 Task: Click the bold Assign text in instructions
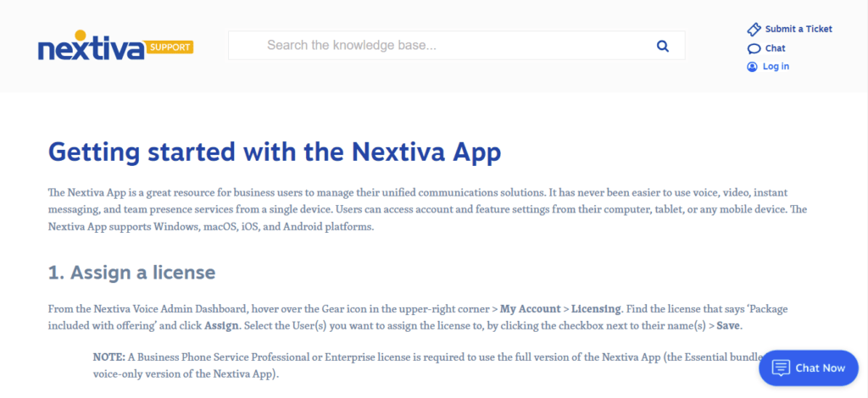click(221, 325)
